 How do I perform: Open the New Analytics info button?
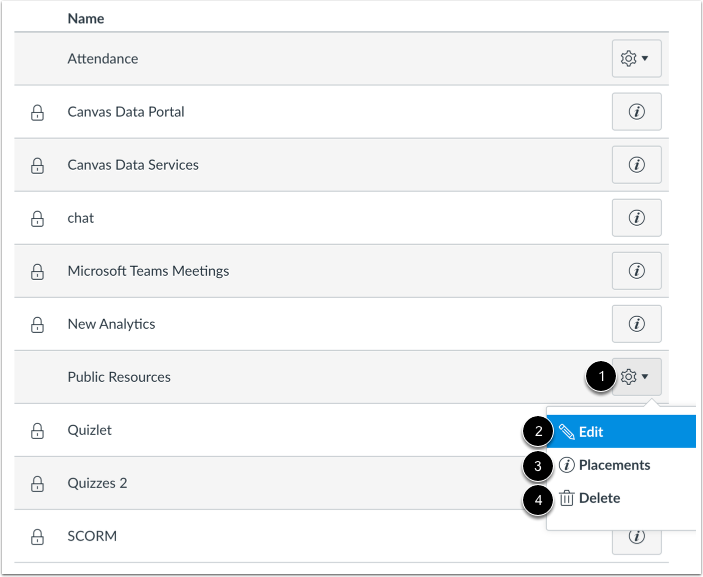(x=636, y=324)
